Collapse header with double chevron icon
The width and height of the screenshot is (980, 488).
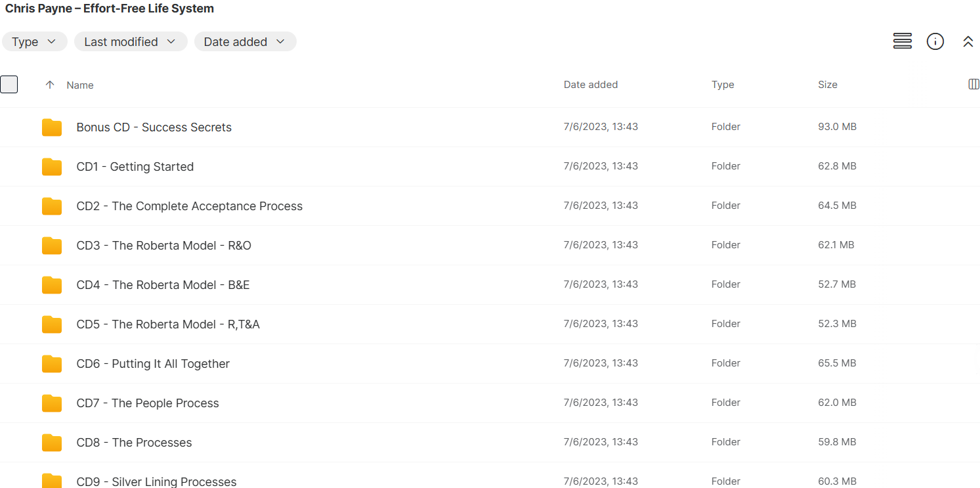pos(968,41)
